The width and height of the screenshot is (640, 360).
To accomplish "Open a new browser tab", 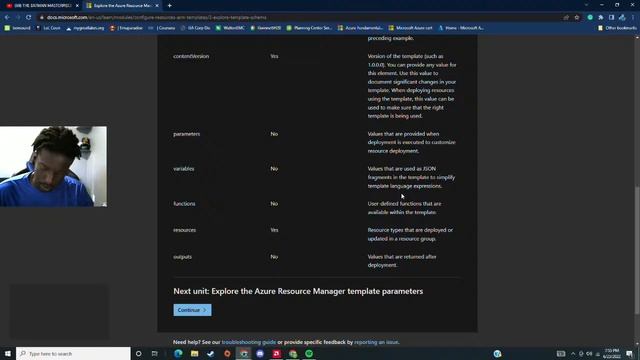I will 169,6.
